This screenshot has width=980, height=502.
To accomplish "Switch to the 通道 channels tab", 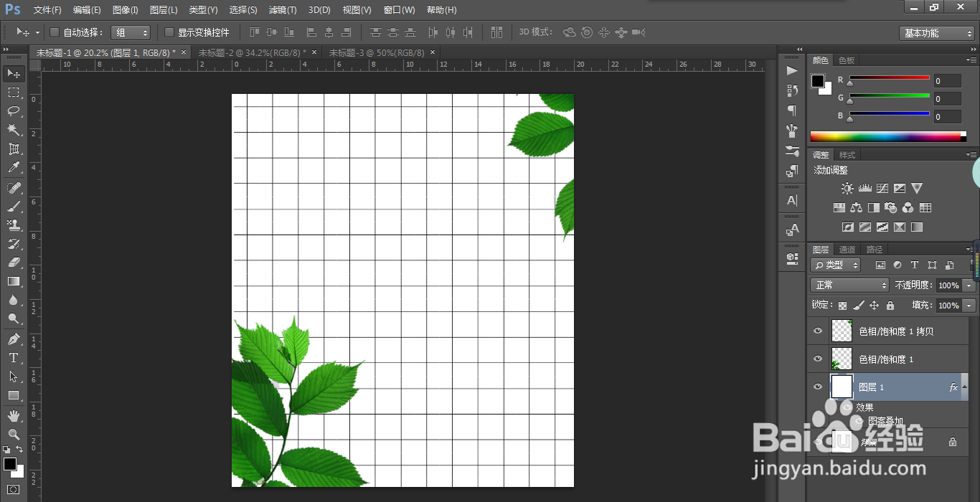I will point(847,250).
